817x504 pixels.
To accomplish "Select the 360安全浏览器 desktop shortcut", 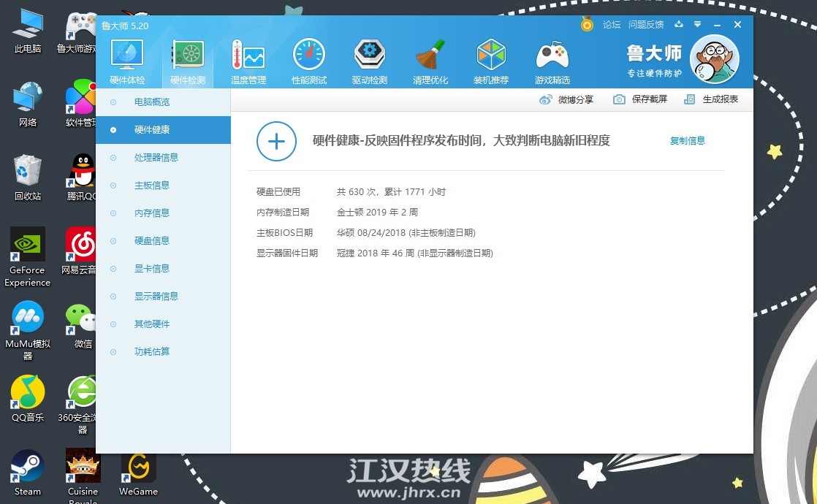I will tap(78, 405).
